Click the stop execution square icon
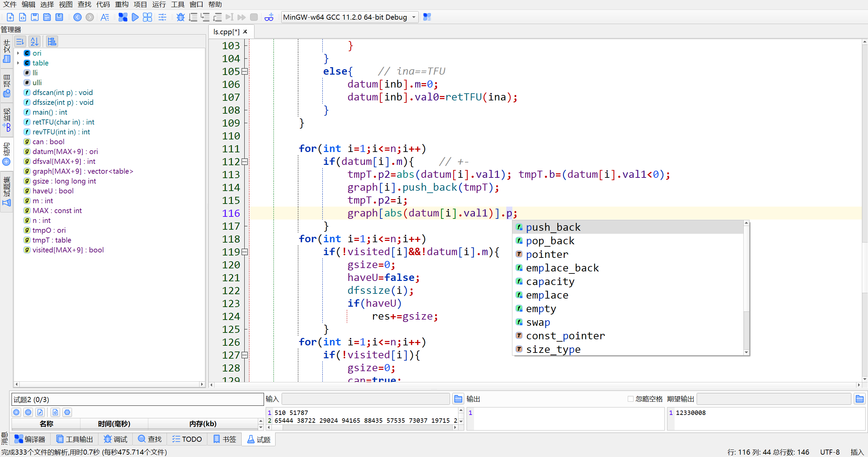 point(254,17)
